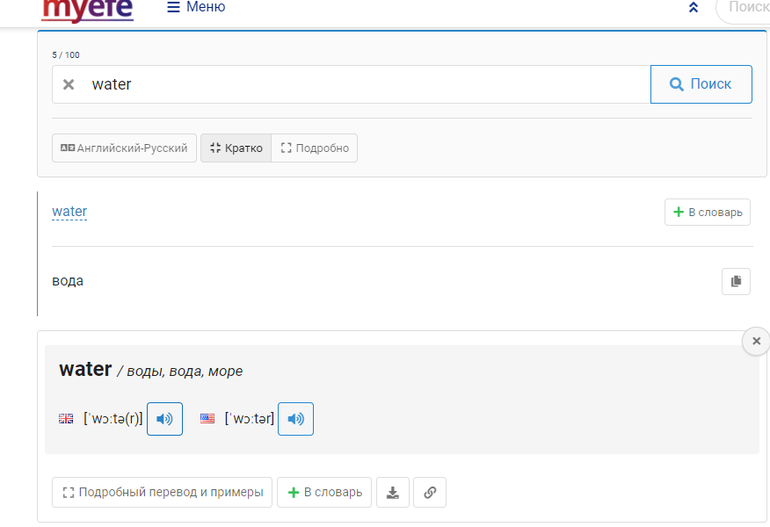Copy the translation 'вода' with the copy icon
The width and height of the screenshot is (770, 527).
pos(735,282)
